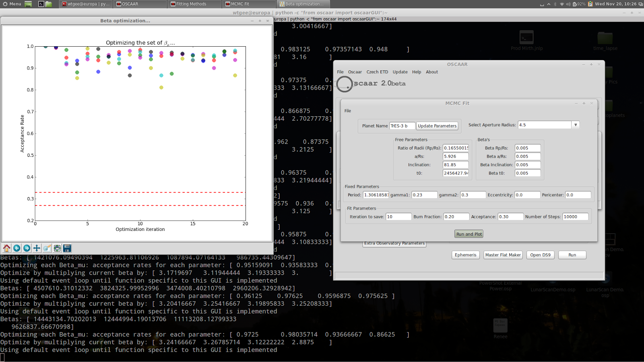
Task: Focus the Pericenter field
Action: (x=578, y=195)
